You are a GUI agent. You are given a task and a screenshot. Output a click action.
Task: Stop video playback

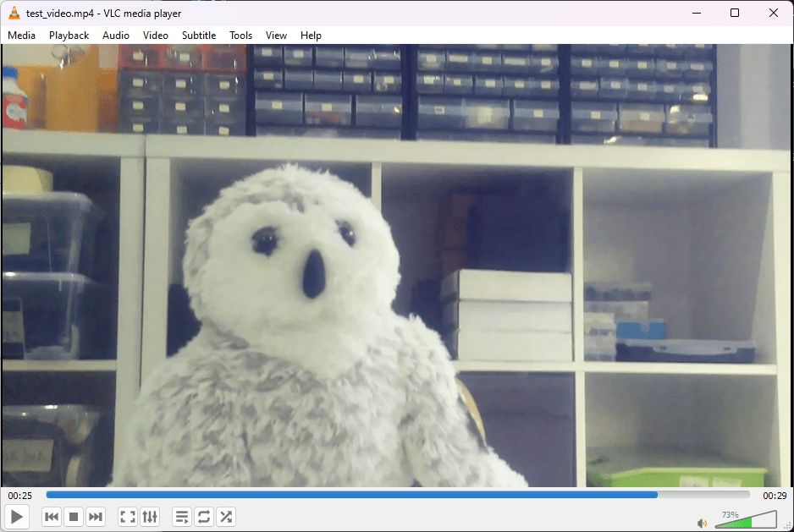[x=74, y=517]
